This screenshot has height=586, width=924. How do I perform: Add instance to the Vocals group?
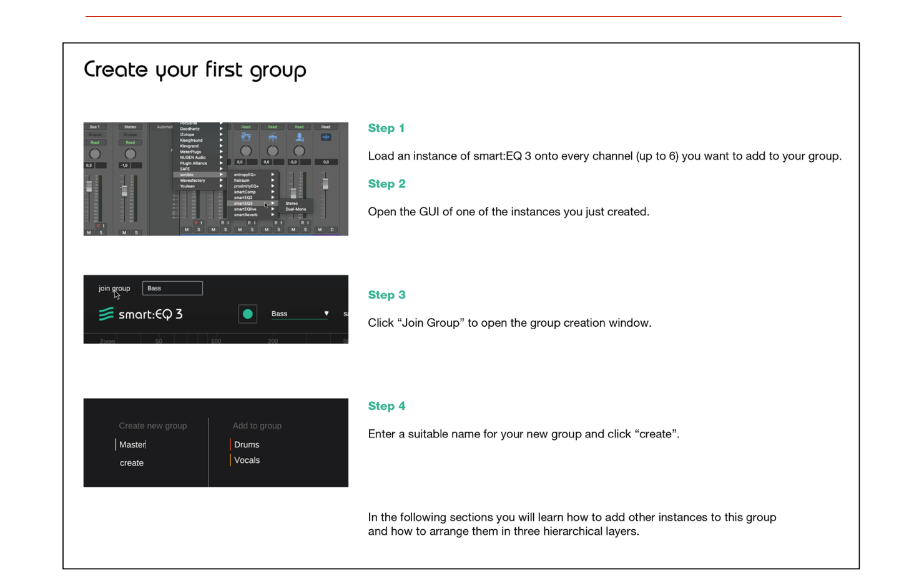click(x=247, y=460)
